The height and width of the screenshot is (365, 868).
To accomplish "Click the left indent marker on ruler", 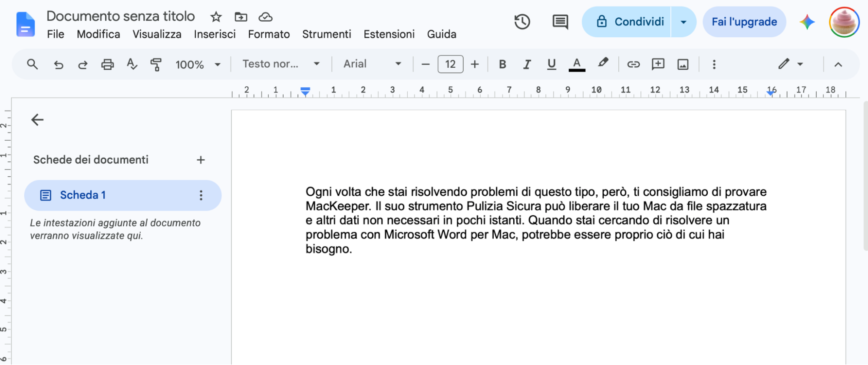I will [x=305, y=91].
